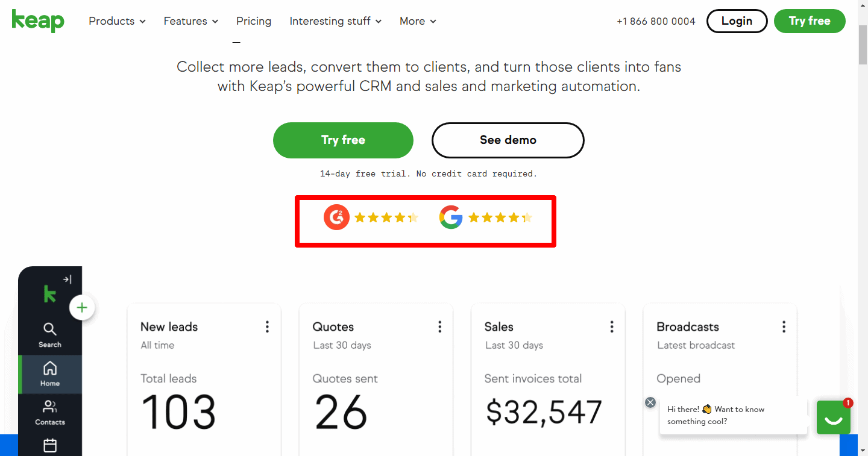Click the New leads card title

pos(169,326)
